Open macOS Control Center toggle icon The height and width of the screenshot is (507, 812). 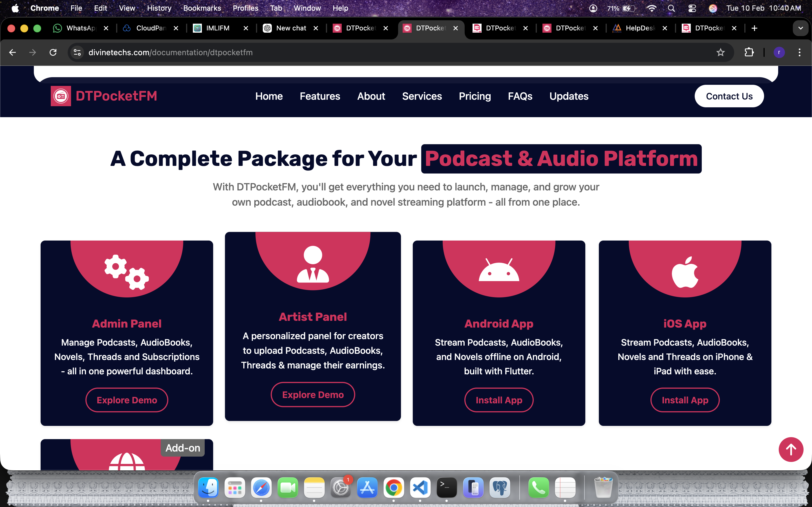coord(692,8)
